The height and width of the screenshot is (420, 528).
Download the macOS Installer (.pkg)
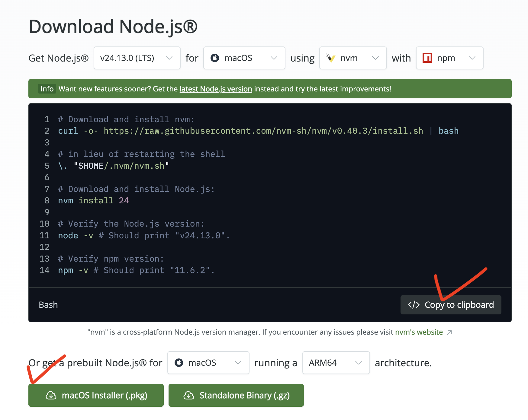point(96,395)
